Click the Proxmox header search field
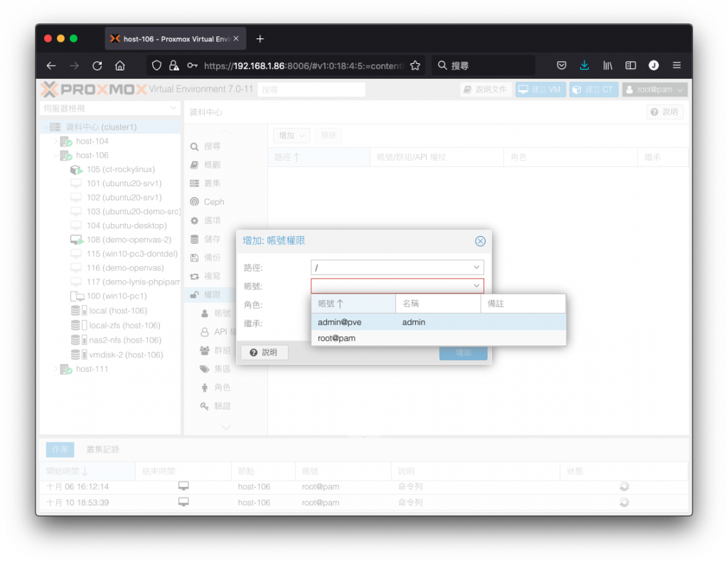 (311, 90)
